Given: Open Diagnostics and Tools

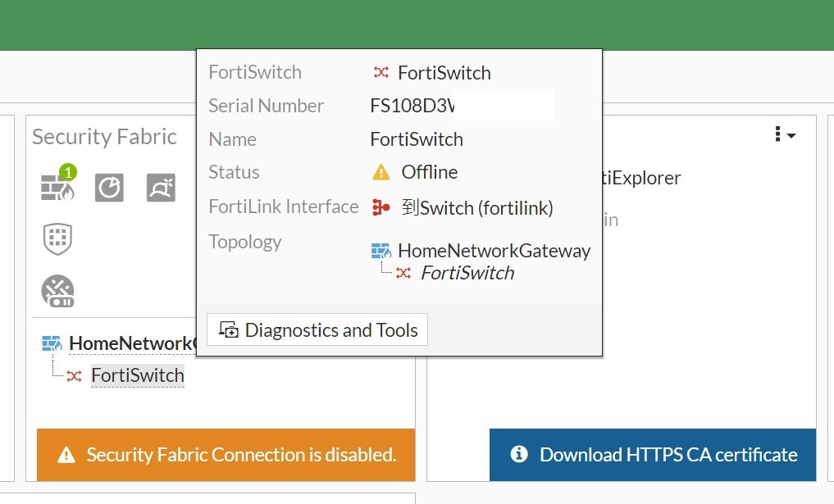Looking at the screenshot, I should [x=317, y=330].
